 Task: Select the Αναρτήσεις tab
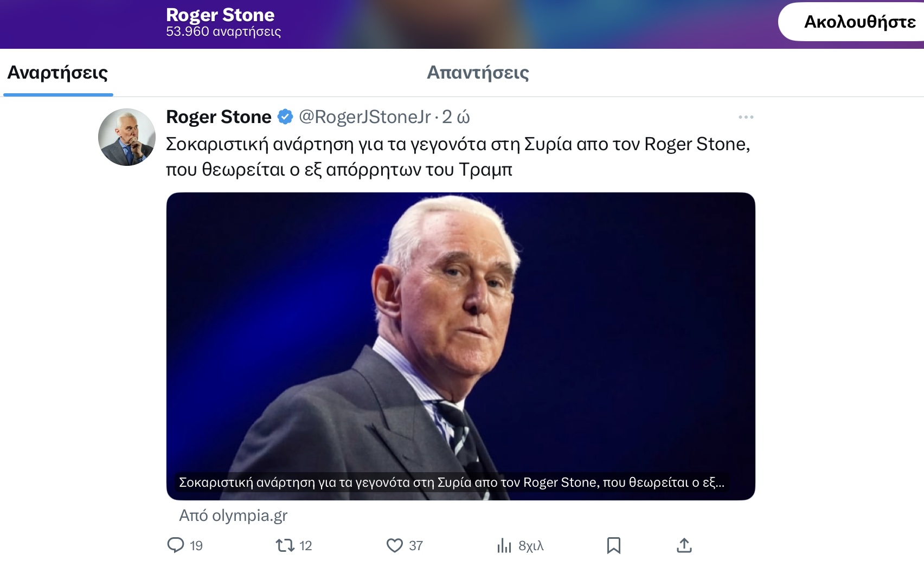pyautogui.click(x=57, y=73)
